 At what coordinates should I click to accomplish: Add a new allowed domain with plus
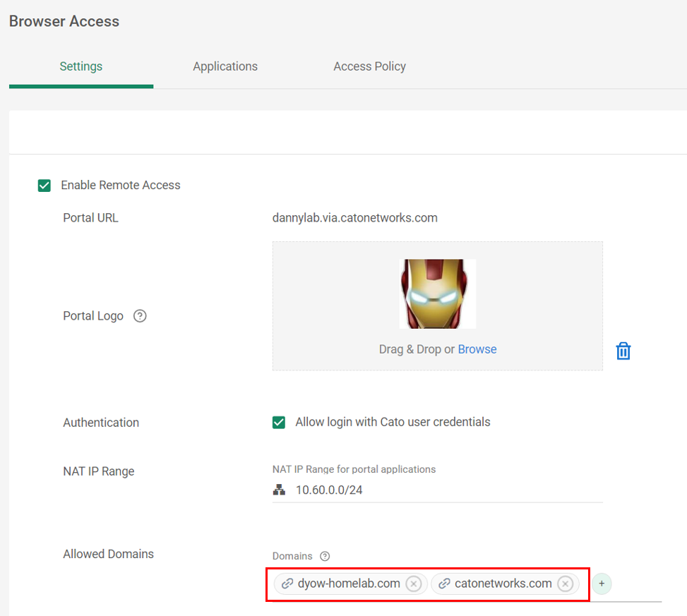[x=602, y=584]
